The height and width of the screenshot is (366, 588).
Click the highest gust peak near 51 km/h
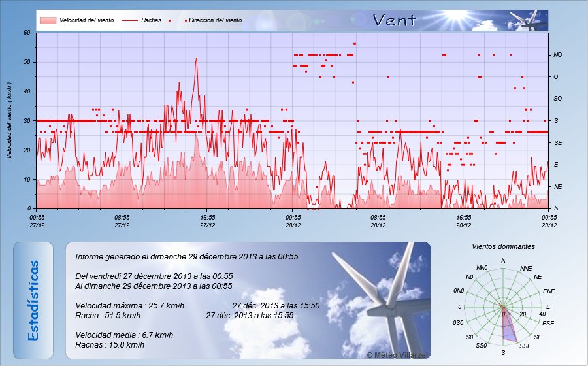pyautogui.click(x=196, y=59)
